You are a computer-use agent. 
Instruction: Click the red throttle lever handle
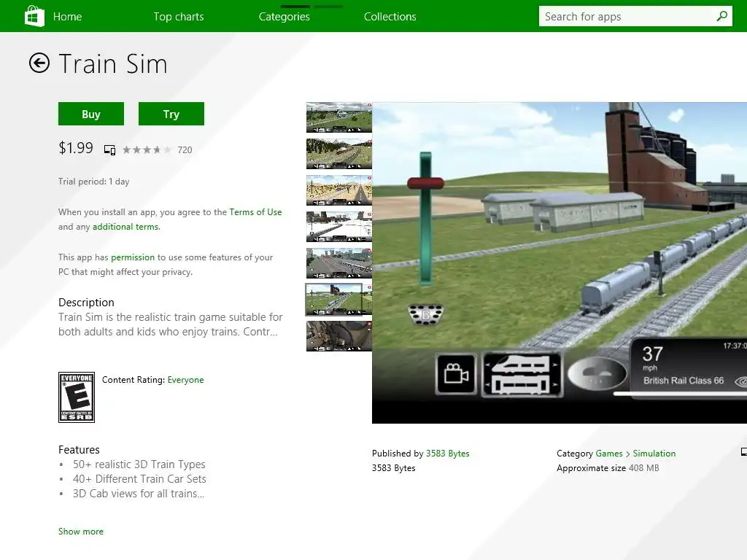426,183
